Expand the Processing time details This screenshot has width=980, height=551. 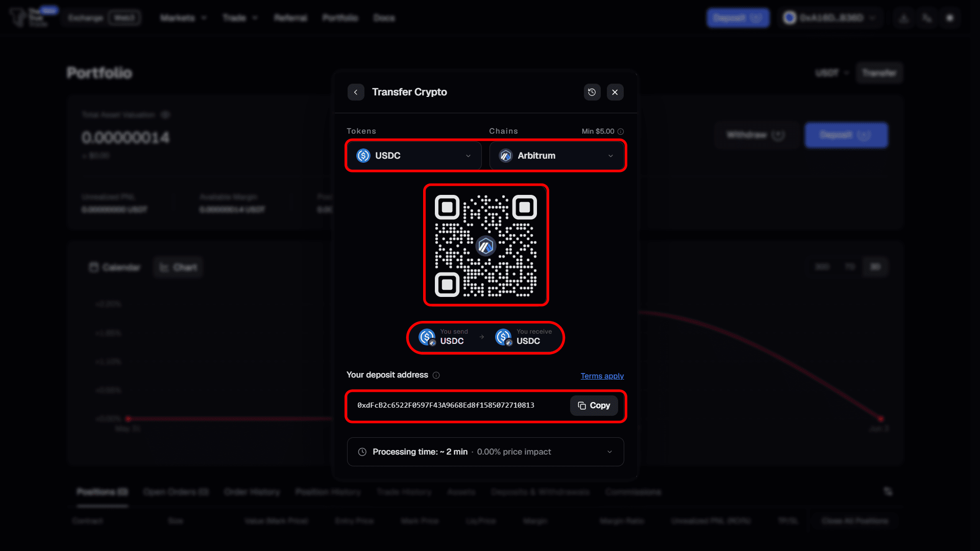click(485, 452)
